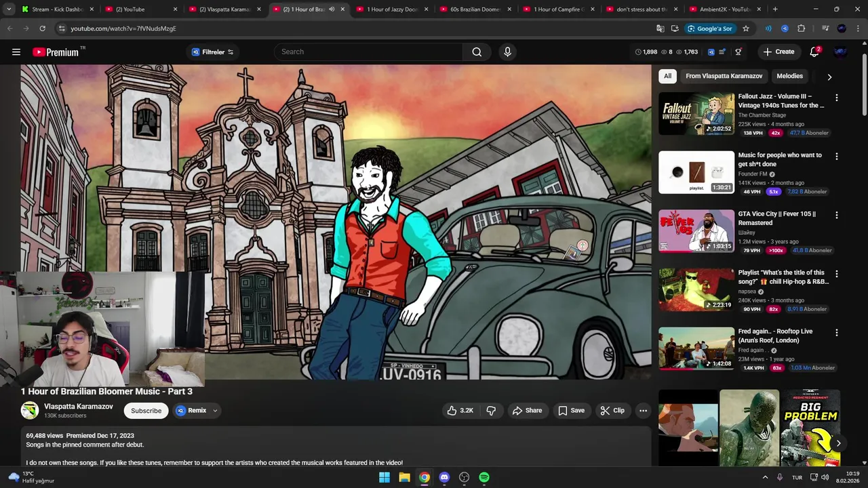This screenshot has height=488, width=868.
Task: Install app icon in address bar
Action: coord(675,28)
